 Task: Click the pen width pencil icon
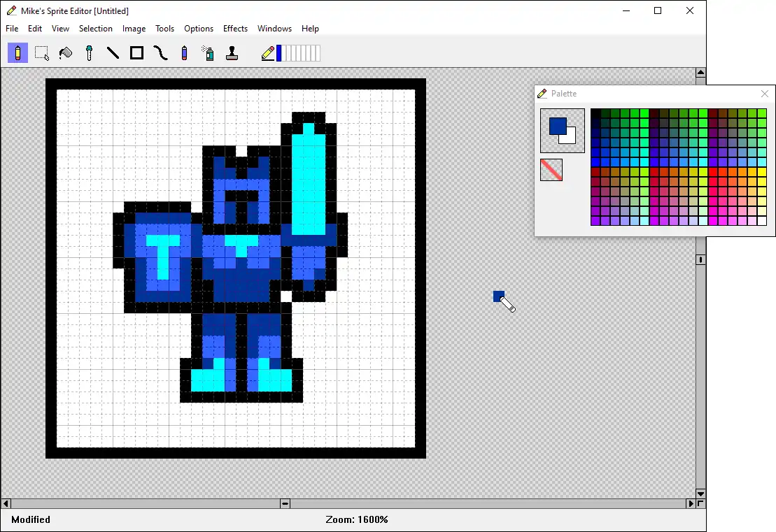pyautogui.click(x=268, y=53)
